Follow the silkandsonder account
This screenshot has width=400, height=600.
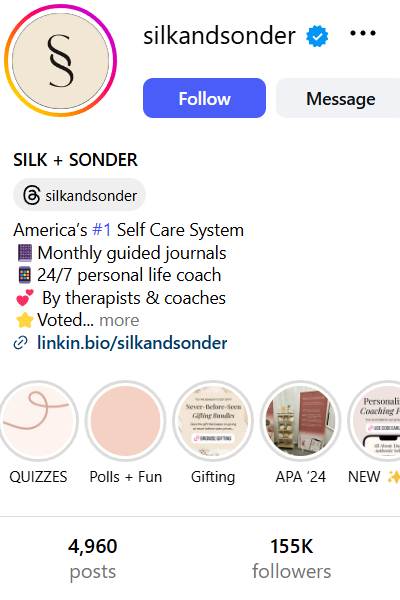point(204,98)
